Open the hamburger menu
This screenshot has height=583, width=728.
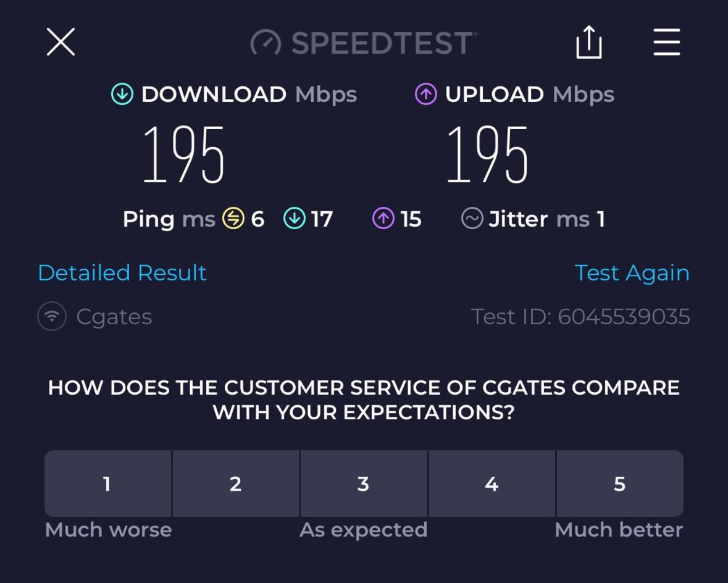pyautogui.click(x=667, y=42)
